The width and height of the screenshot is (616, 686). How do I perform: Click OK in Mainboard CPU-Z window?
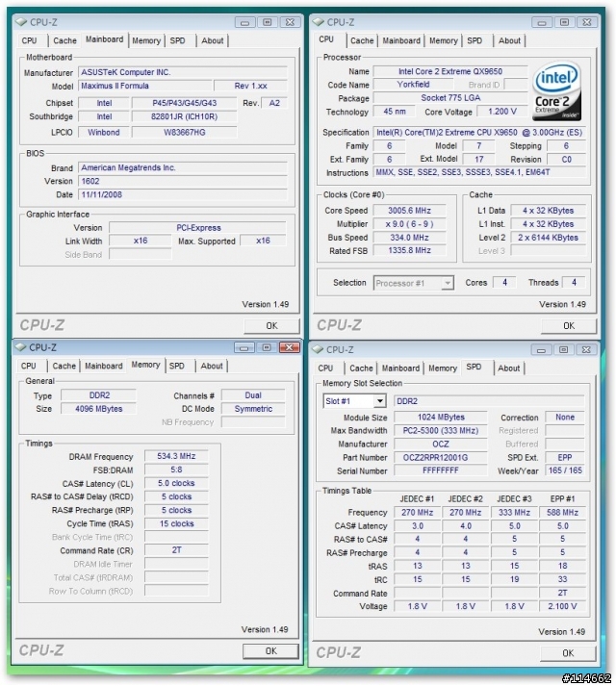click(x=271, y=326)
